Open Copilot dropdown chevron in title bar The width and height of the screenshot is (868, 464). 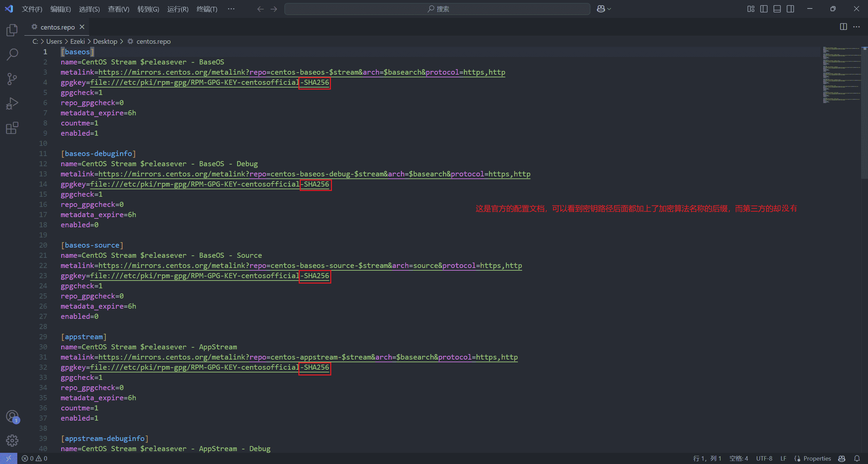609,9
